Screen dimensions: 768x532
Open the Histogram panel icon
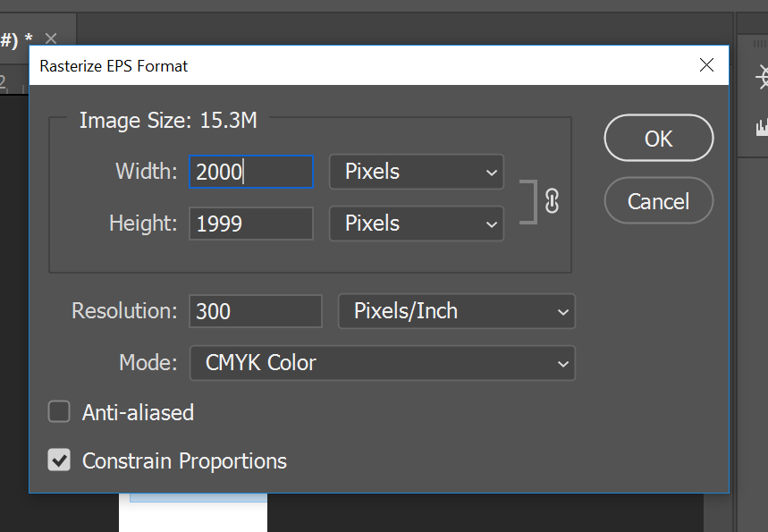[x=762, y=127]
